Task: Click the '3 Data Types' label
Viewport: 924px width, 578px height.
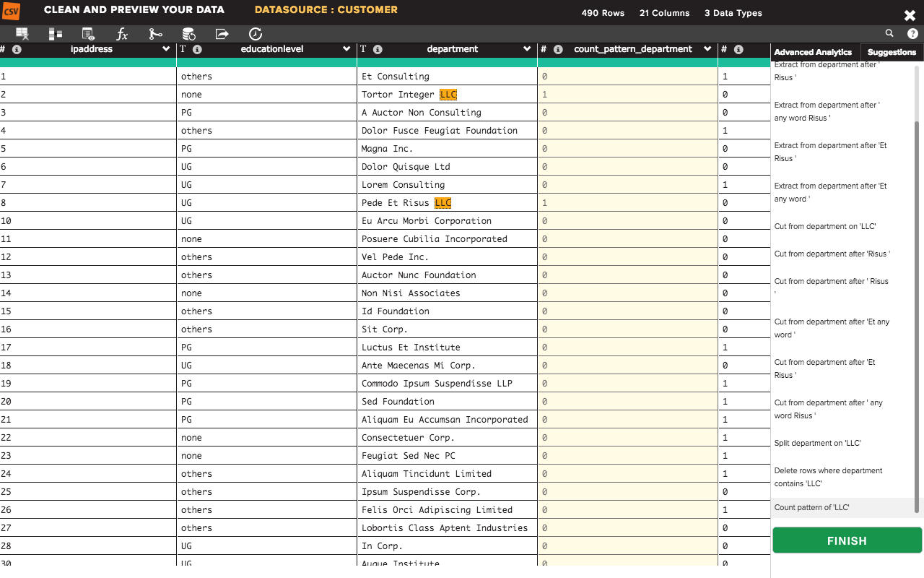Action: [733, 13]
